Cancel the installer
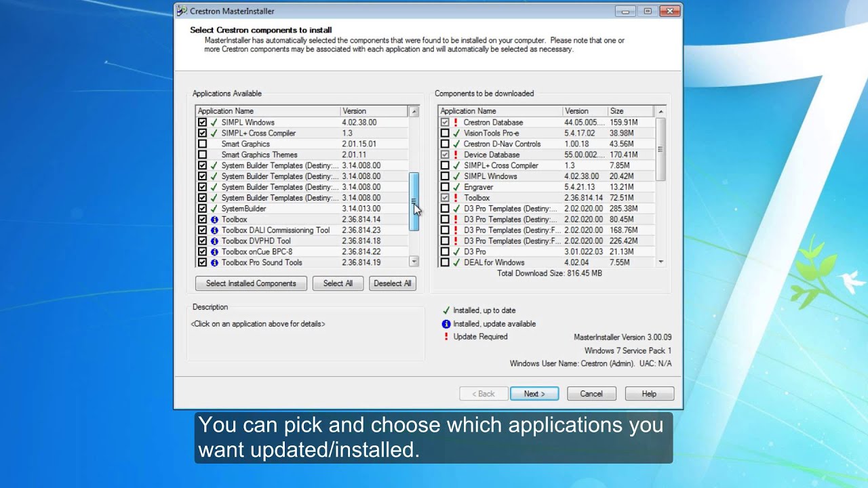Image resolution: width=868 pixels, height=488 pixels. point(591,394)
